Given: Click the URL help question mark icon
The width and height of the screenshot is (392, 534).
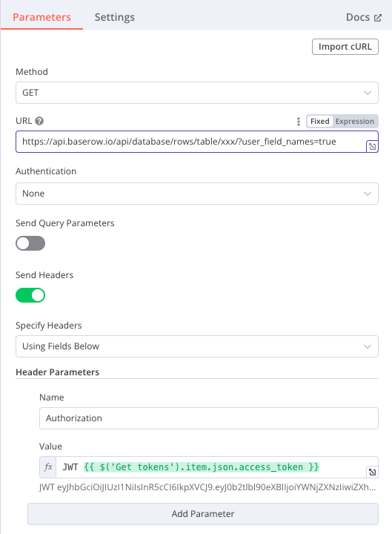Looking at the screenshot, I should click(39, 121).
